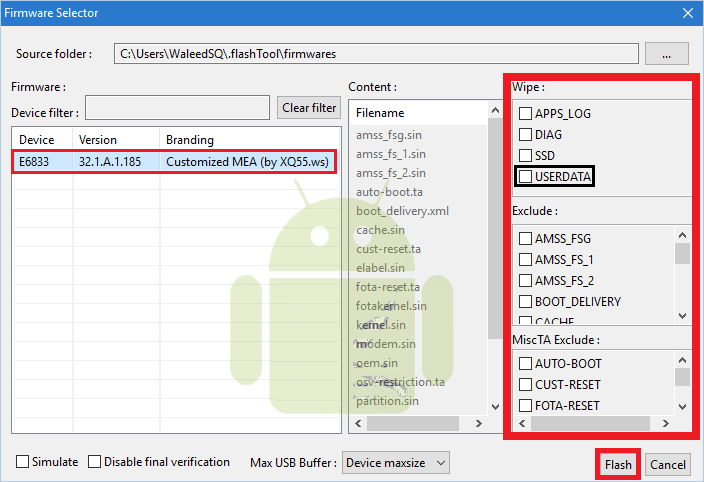Close the Firmware Selector window
Screen dimensions: 704x482
click(688, 13)
